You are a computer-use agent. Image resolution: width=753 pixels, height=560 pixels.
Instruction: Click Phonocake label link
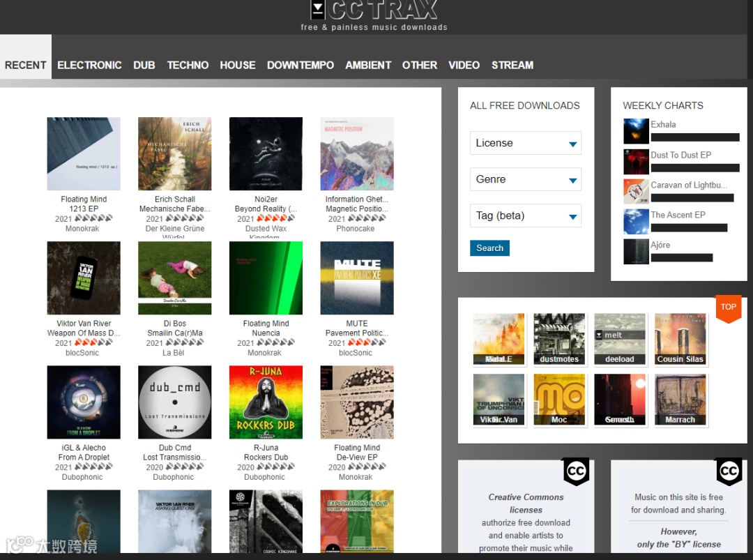click(356, 229)
